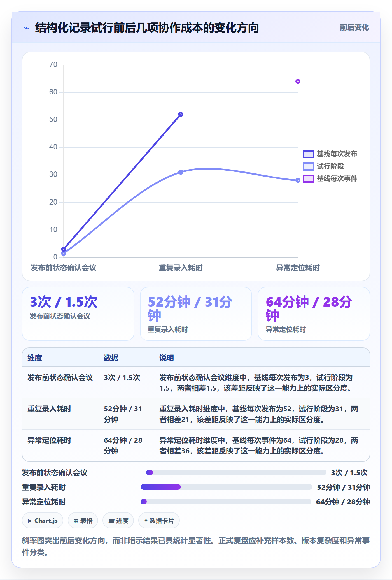Toggle the 试行阶段 legend swatch
The height and width of the screenshot is (580, 392).
(x=308, y=166)
